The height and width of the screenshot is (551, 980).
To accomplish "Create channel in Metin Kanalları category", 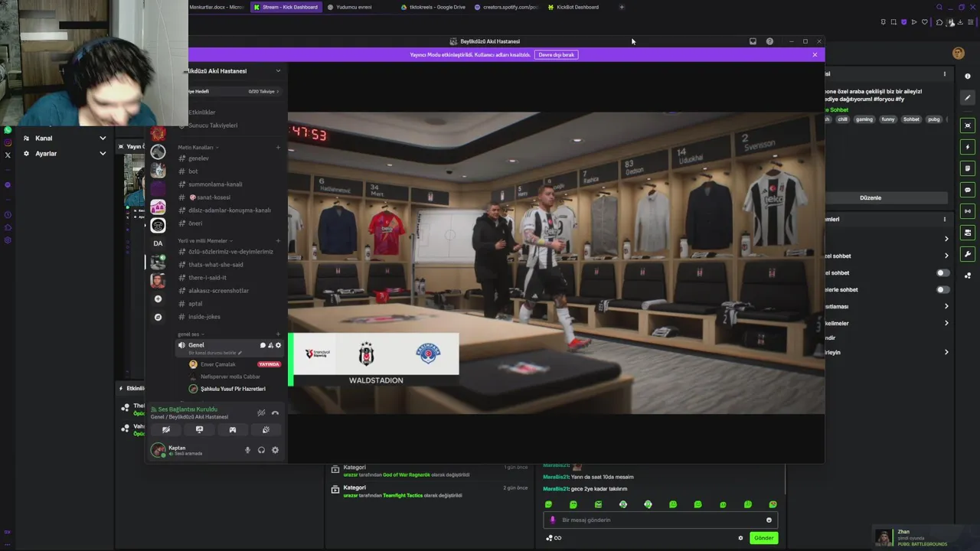I will pyautogui.click(x=278, y=147).
